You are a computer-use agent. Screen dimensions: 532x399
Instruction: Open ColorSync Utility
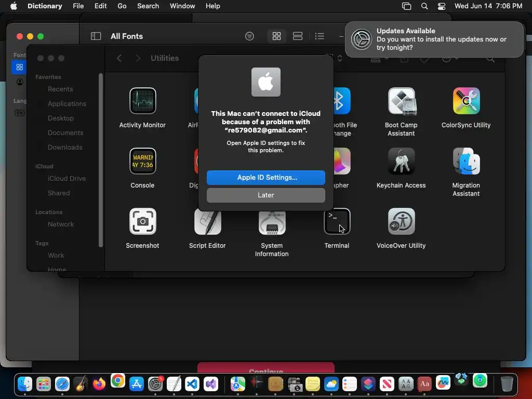(466, 101)
